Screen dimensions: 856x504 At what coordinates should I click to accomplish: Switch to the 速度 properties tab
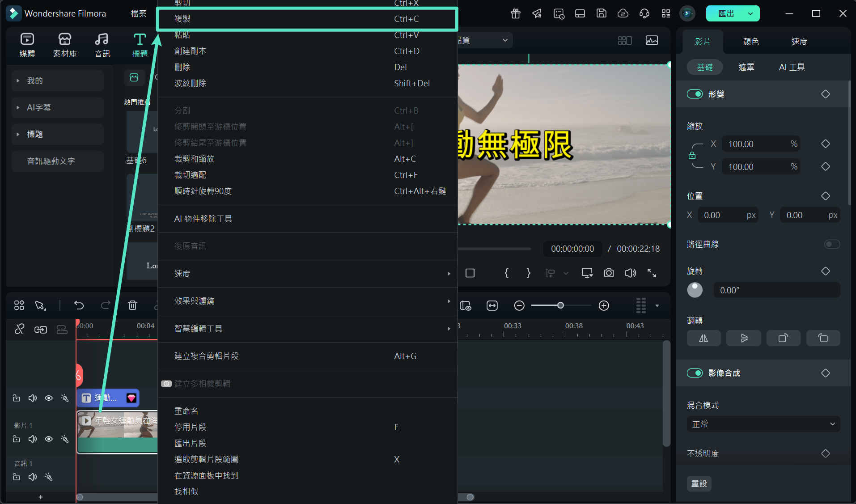(x=799, y=42)
